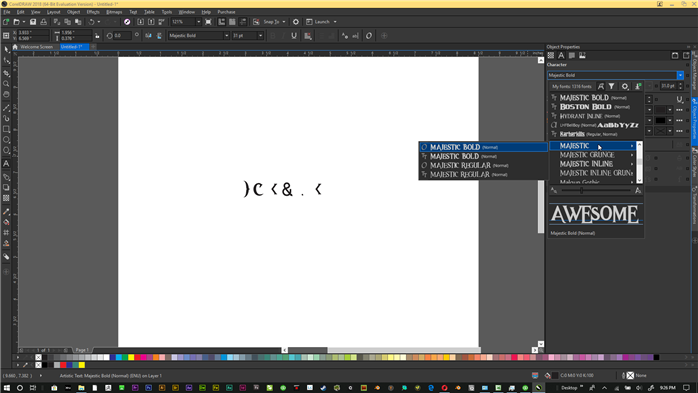The image size is (698, 393).
Task: Open the Bitmaps menu
Action: tap(114, 12)
